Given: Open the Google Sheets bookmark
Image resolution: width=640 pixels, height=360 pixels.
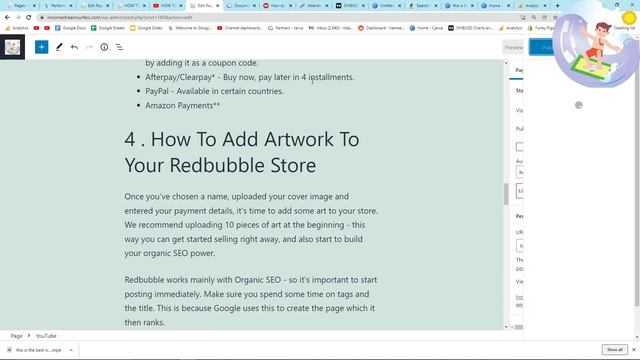Looking at the screenshot, I should (107, 28).
